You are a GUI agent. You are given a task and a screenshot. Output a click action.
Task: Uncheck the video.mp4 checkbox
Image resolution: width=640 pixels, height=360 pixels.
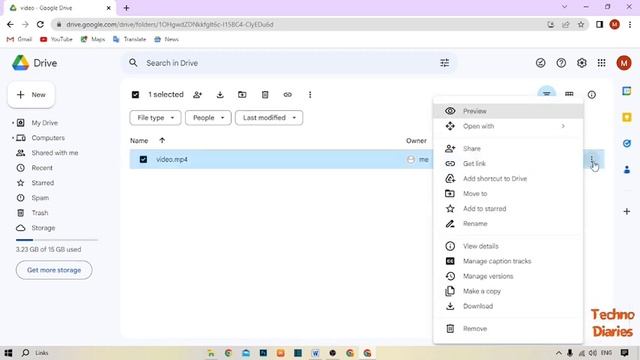pyautogui.click(x=143, y=159)
